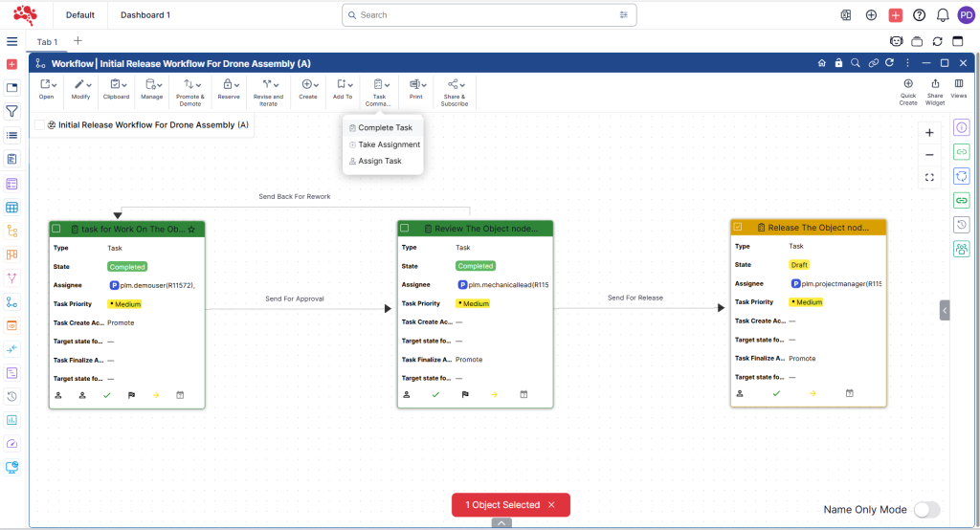Image resolution: width=980 pixels, height=530 pixels.
Task: Click the Quick Create icon
Action: pos(907,84)
